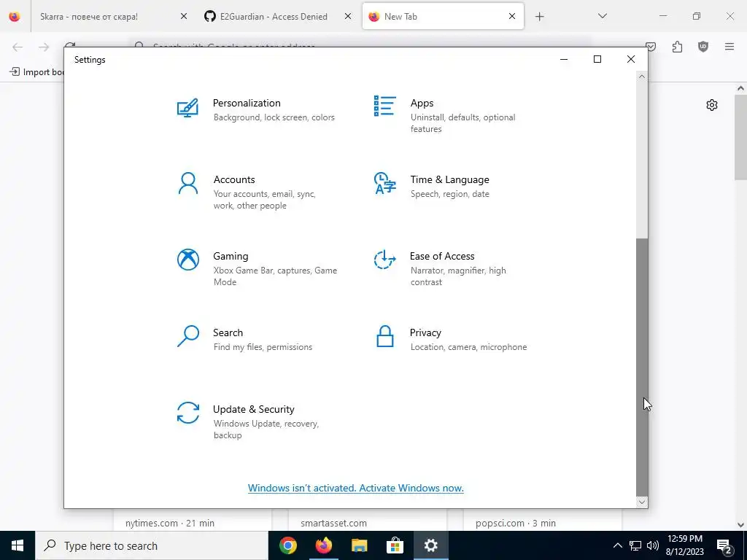The image size is (747, 560).
Task: Minimize the Settings window
Action: click(x=564, y=59)
